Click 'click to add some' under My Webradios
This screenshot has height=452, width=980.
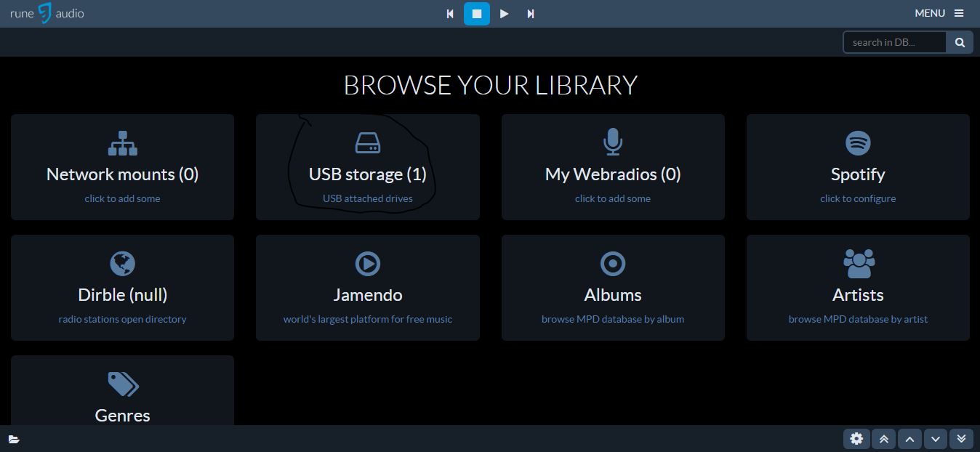click(x=613, y=198)
